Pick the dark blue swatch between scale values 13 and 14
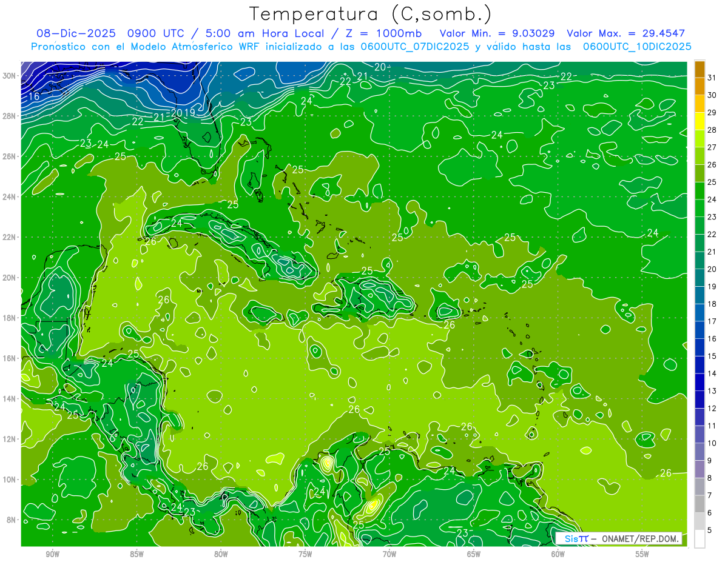728x562 pixels. coord(700,382)
